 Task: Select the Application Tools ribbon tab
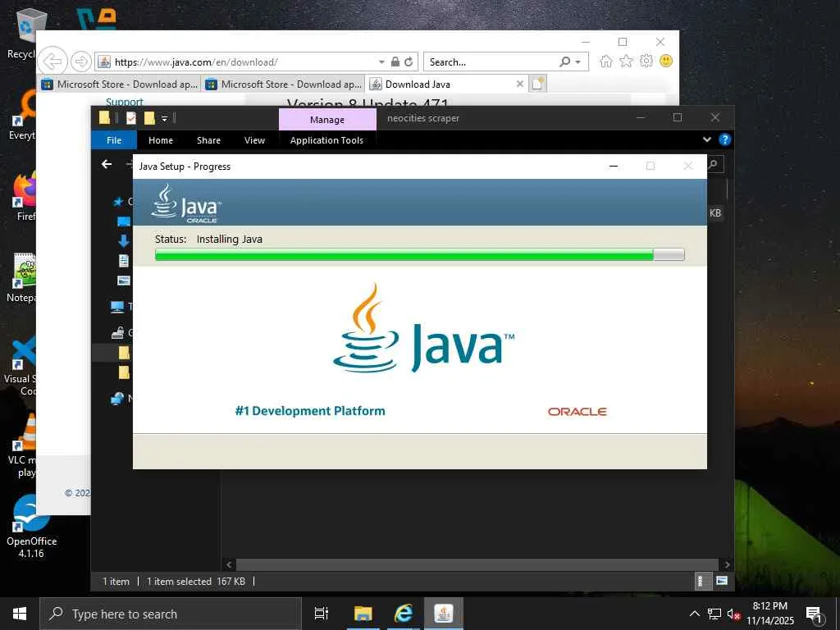tap(326, 140)
